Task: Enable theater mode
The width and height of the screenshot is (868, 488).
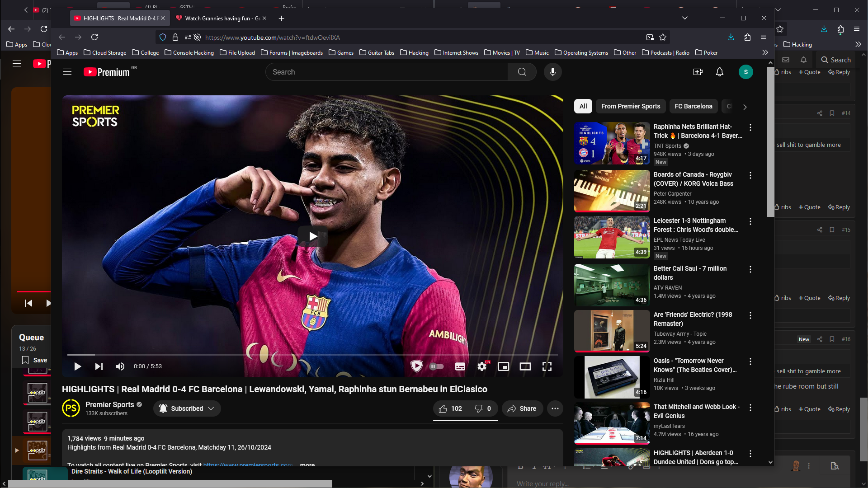Action: pos(525,366)
